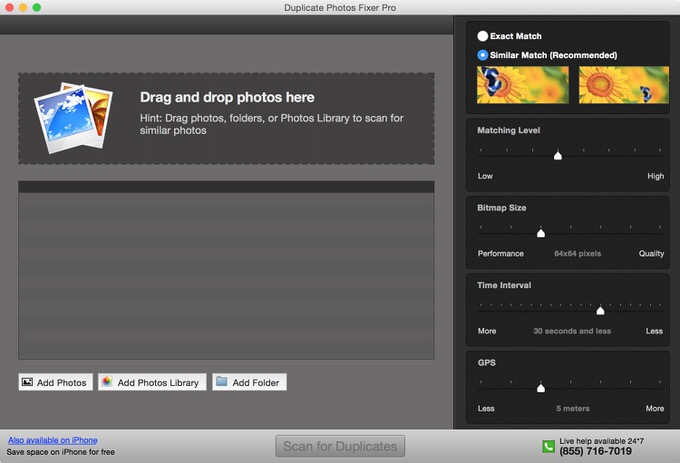Click the right sunflower butterfly preview image
Viewport: 680px width, 463px height.
[x=622, y=85]
